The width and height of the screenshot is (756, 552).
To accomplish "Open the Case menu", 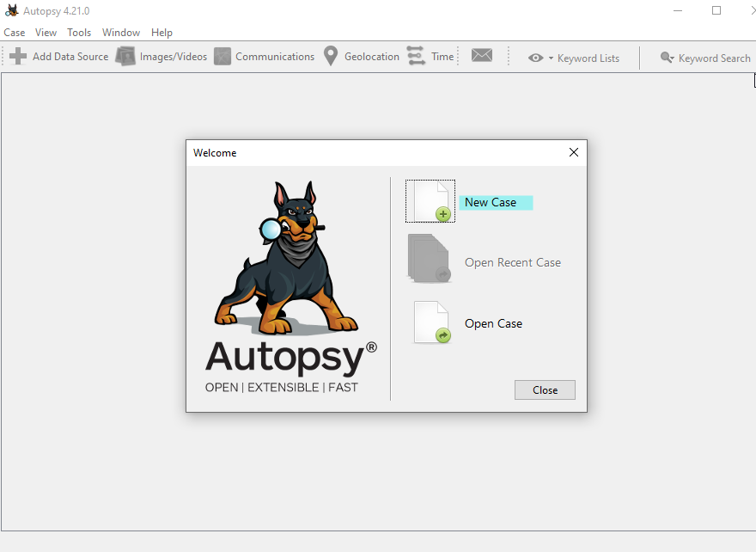I will pyautogui.click(x=14, y=33).
